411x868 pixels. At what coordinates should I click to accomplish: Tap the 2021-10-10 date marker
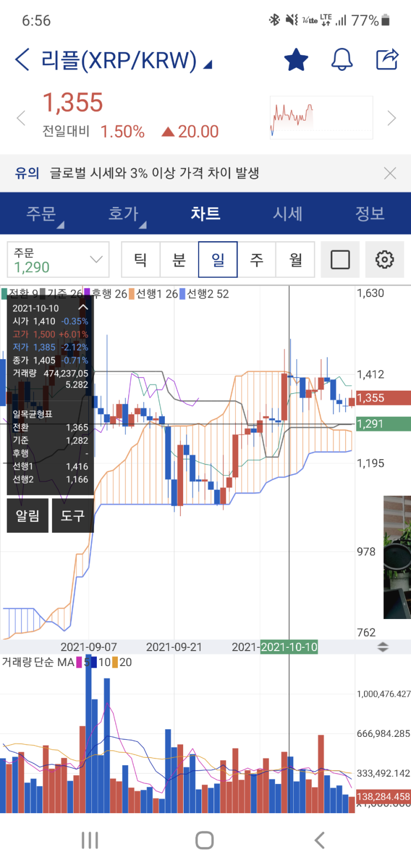coord(289,647)
